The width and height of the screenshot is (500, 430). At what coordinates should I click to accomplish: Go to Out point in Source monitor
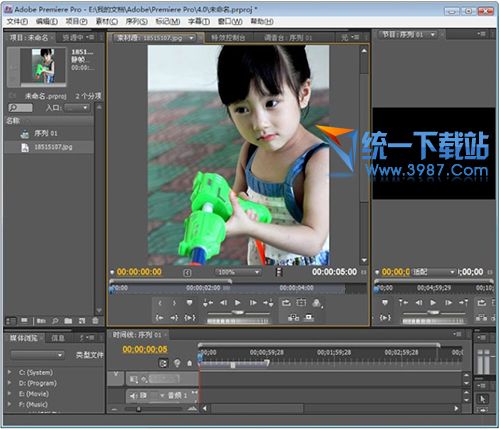pos(174,318)
